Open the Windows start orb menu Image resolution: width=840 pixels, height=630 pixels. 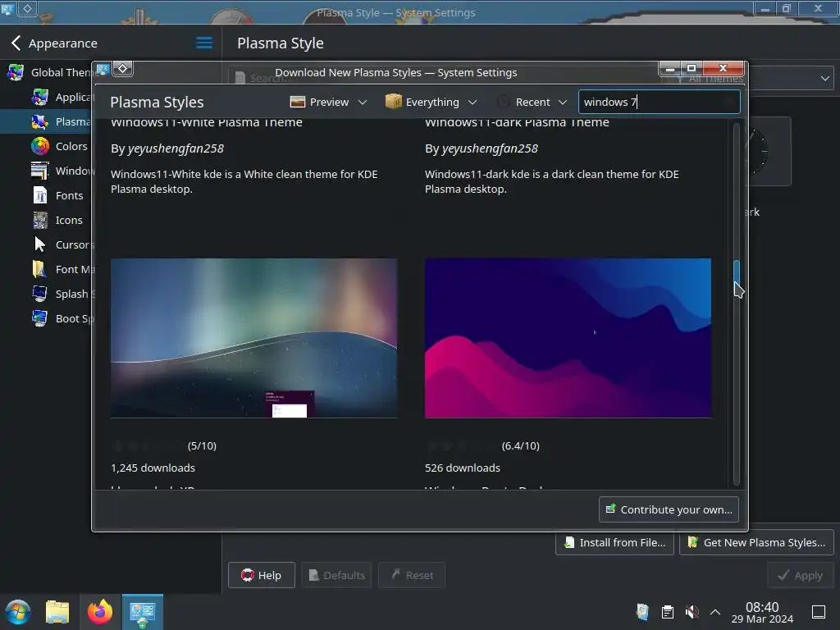18,612
